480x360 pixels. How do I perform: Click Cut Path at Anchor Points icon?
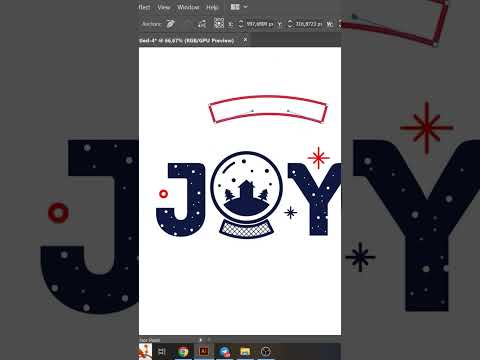(x=201, y=24)
